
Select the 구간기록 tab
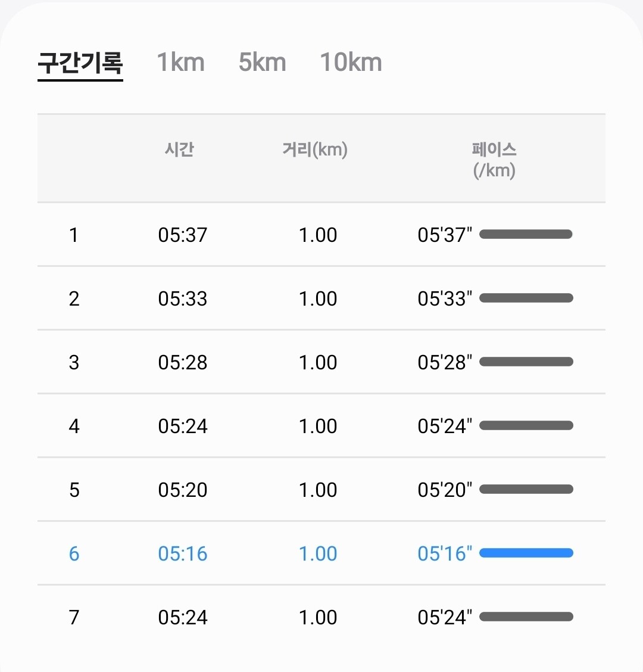(80, 63)
